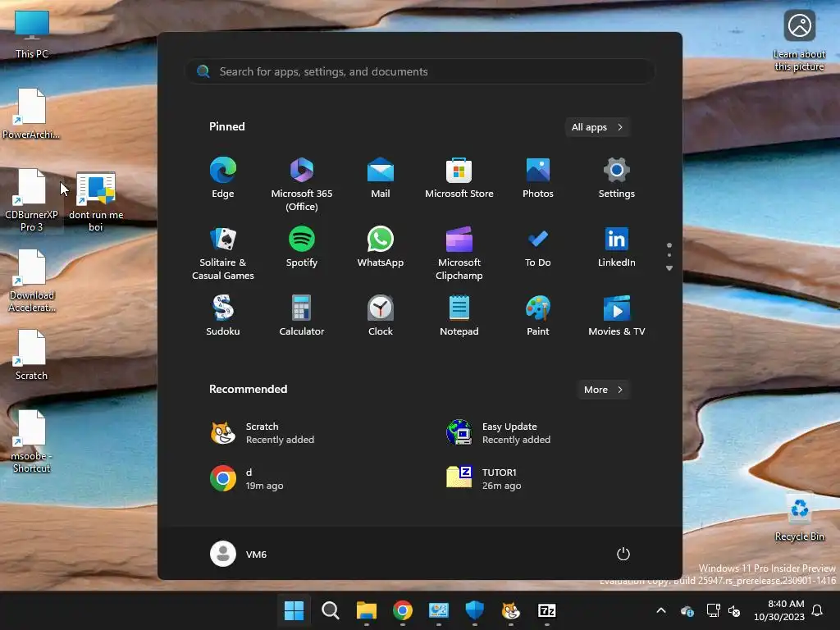Open VM6 user account menu
Screen dimensions: 840x630
tap(239, 554)
